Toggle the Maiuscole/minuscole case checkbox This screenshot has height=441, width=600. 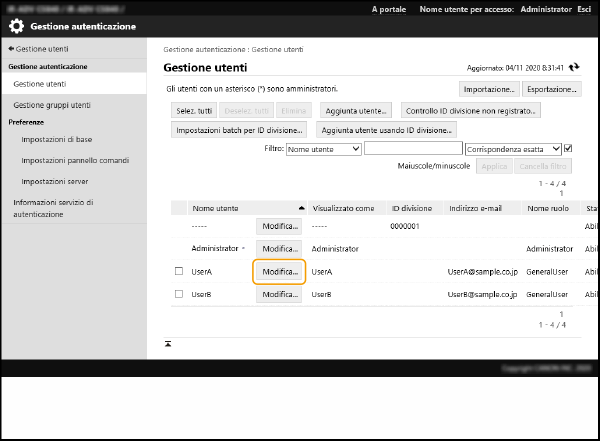tap(568, 149)
